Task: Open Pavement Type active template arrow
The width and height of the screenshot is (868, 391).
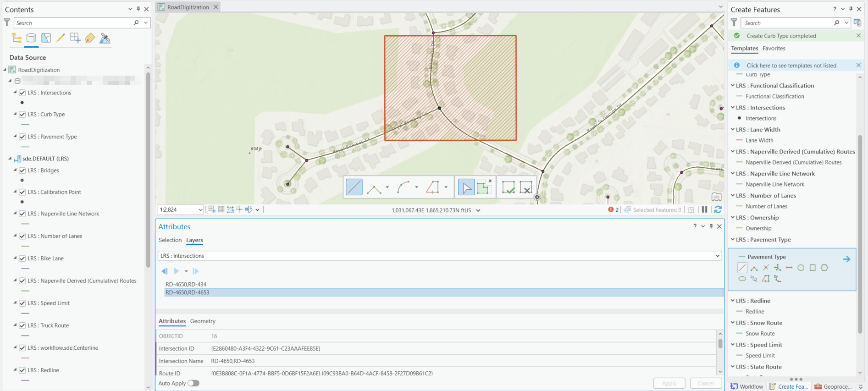Action: coord(846,259)
